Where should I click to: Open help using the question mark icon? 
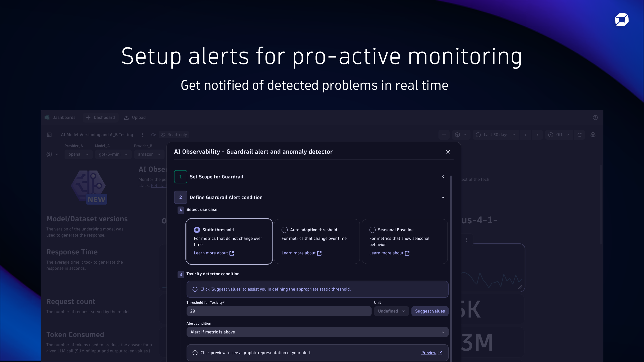595,117
